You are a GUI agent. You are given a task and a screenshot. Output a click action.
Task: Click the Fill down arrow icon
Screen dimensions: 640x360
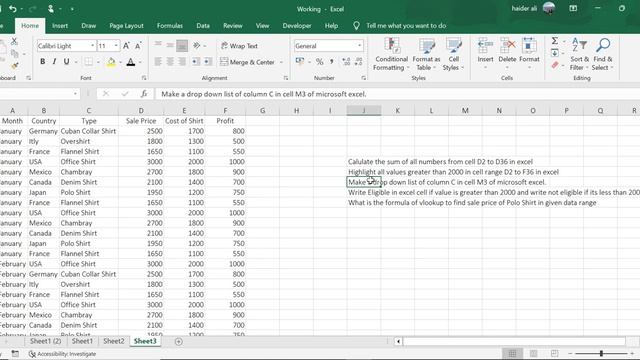point(555,53)
